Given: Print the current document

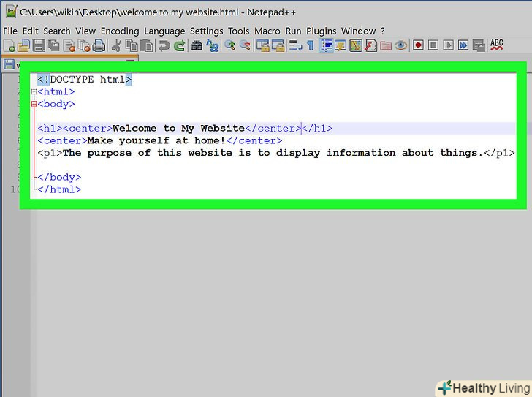Looking at the screenshot, I should point(99,45).
